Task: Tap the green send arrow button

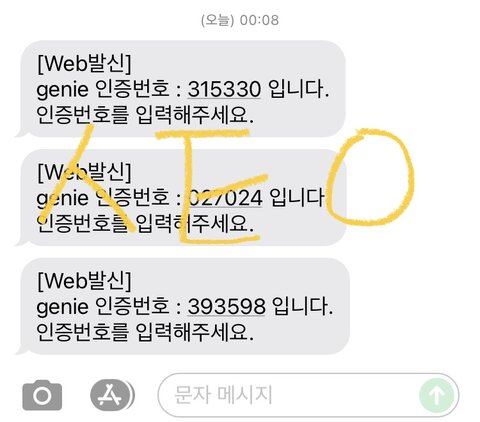Action: click(437, 396)
